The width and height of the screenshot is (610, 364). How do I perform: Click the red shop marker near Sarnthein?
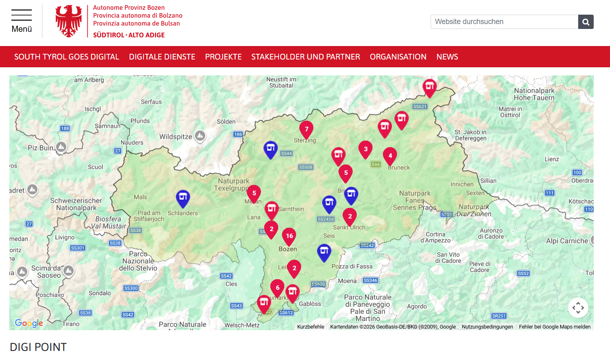[272, 210]
